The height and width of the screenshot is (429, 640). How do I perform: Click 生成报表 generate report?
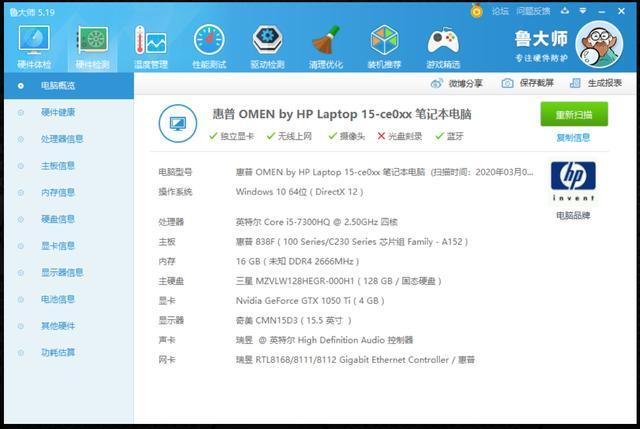[x=596, y=83]
